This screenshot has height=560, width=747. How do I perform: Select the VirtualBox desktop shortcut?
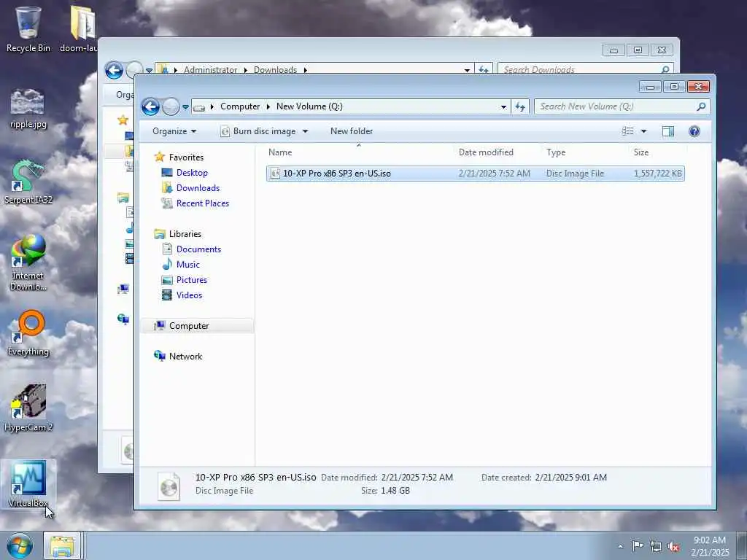pos(28,484)
